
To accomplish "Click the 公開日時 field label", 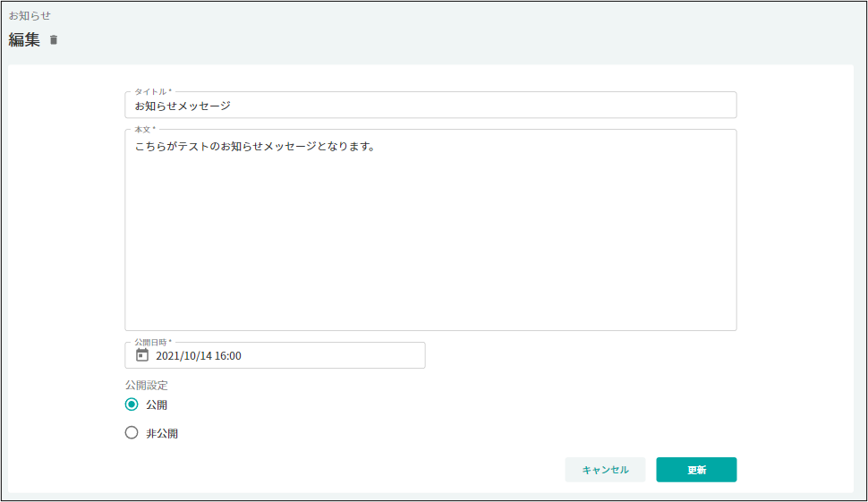I will pyautogui.click(x=152, y=343).
